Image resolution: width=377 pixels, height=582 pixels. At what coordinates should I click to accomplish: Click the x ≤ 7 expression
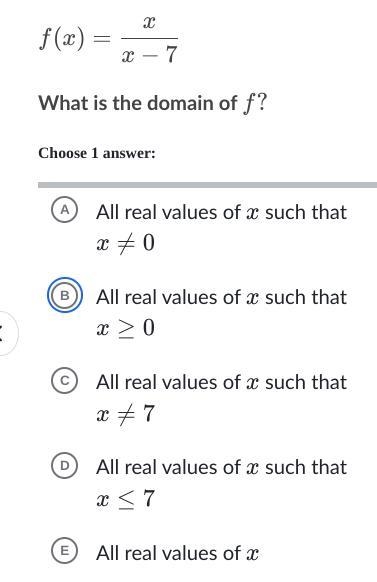pos(125,498)
